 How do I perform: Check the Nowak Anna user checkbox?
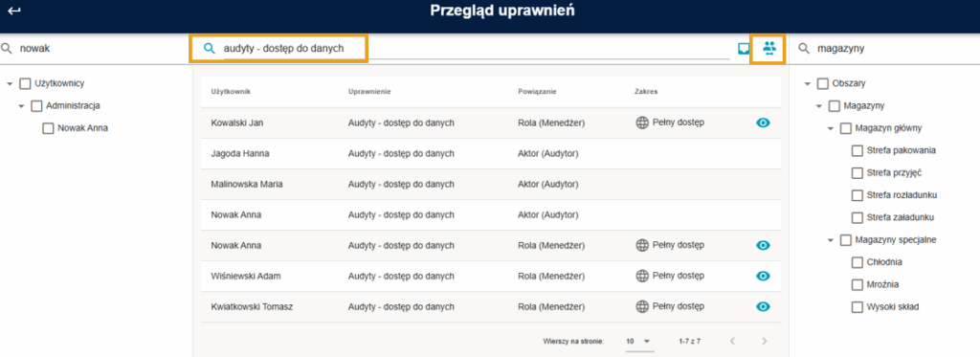click(x=48, y=128)
